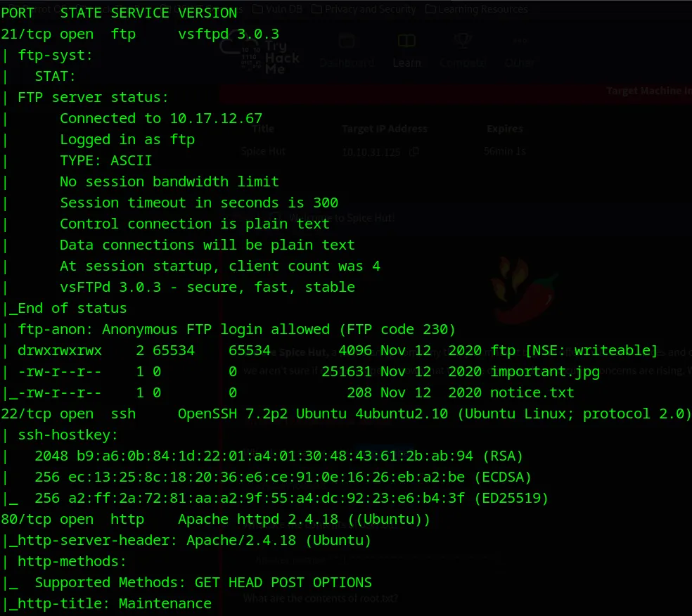
Task: Click the Other ellipsis icon
Action: pyautogui.click(x=520, y=42)
